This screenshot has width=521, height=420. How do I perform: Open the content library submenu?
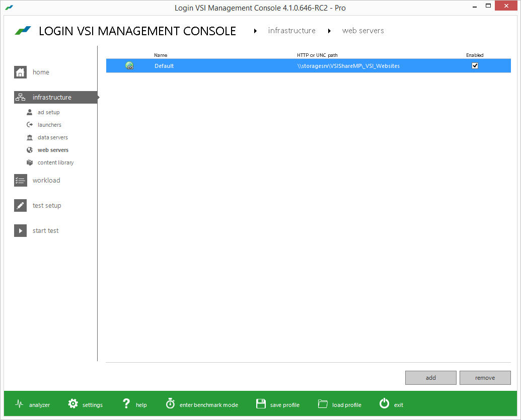(x=55, y=162)
